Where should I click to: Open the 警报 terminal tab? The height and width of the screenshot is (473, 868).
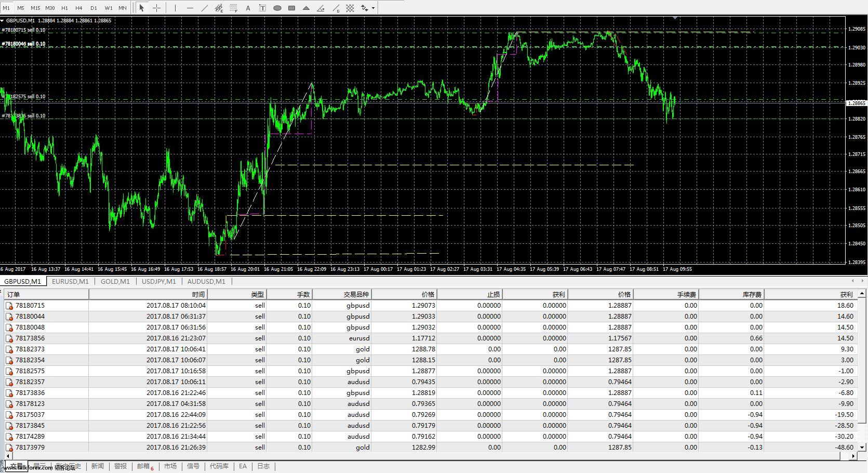pos(121,466)
